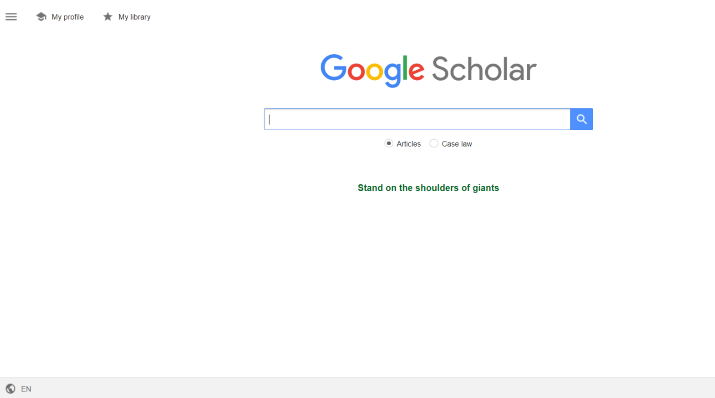
Task: Click the gray Scholar logo word
Action: click(x=484, y=70)
